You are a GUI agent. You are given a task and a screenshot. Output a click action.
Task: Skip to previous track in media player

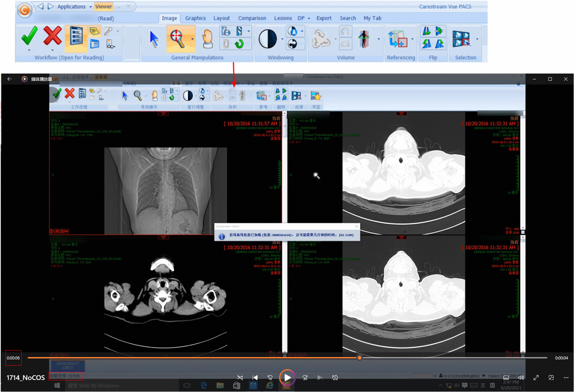pos(255,378)
